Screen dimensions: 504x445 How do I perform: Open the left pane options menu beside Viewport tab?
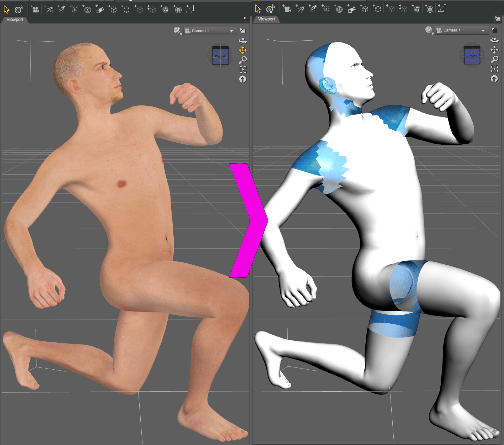click(246, 19)
